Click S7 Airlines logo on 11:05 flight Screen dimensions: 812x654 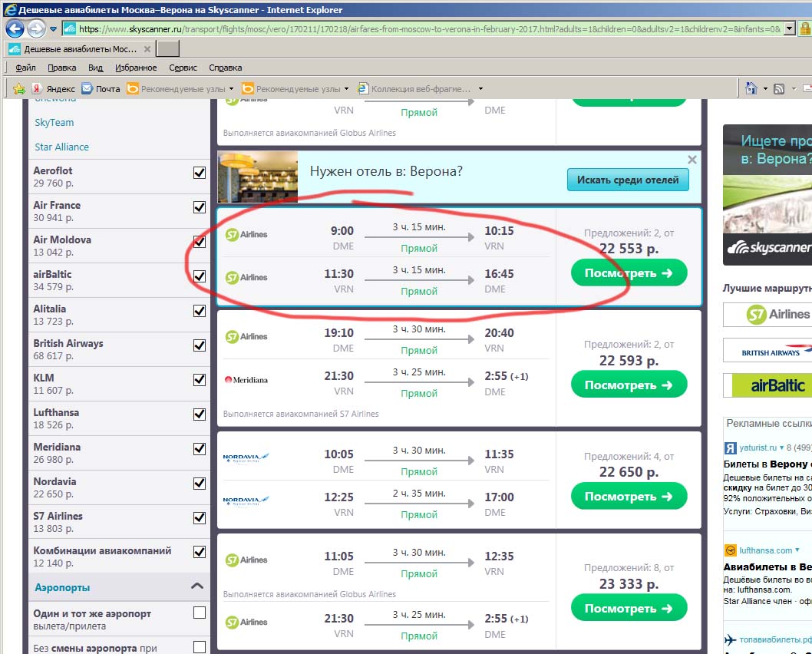point(246,560)
